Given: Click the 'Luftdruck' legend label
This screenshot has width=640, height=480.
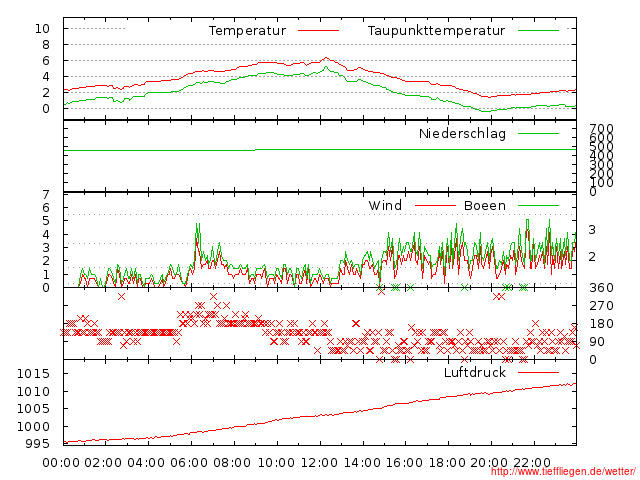Looking at the screenshot, I should pyautogui.click(x=475, y=372).
